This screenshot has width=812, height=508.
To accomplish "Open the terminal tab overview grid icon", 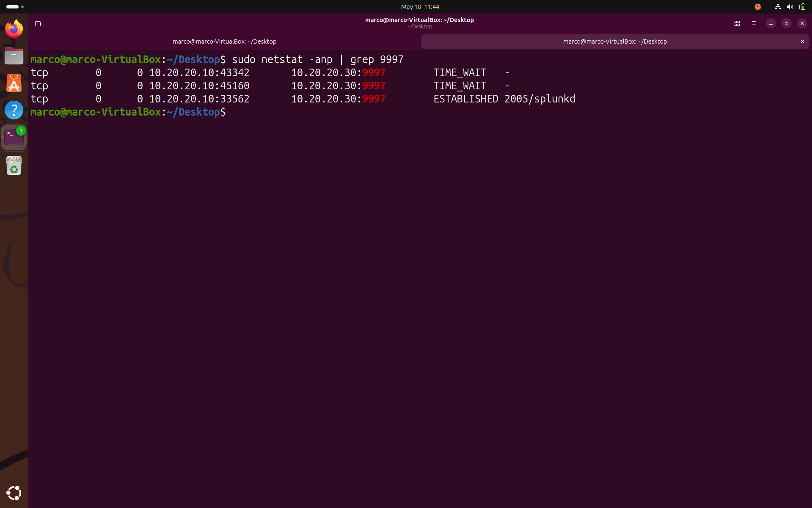I will pyautogui.click(x=737, y=23).
